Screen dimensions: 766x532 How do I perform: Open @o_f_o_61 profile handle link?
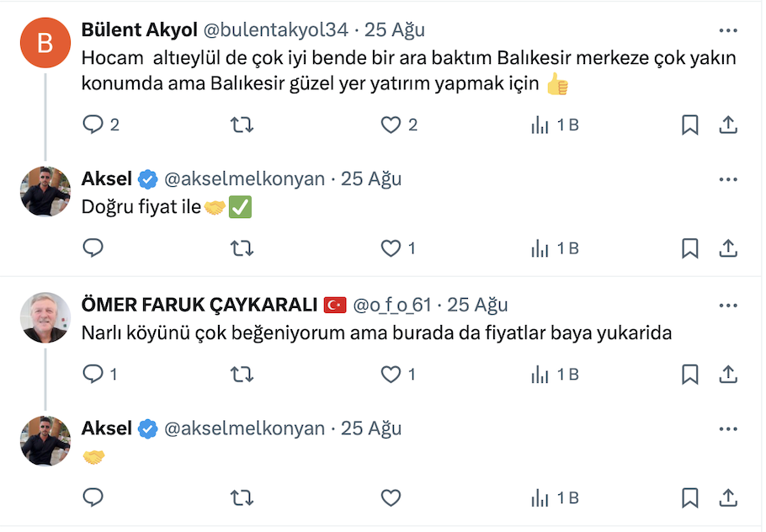(x=392, y=305)
